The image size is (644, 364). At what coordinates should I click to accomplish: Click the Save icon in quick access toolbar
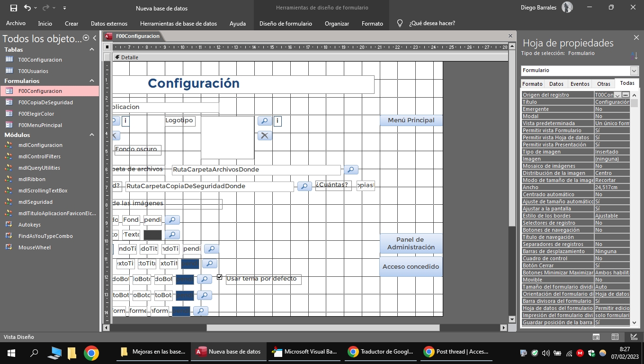pos(13,8)
